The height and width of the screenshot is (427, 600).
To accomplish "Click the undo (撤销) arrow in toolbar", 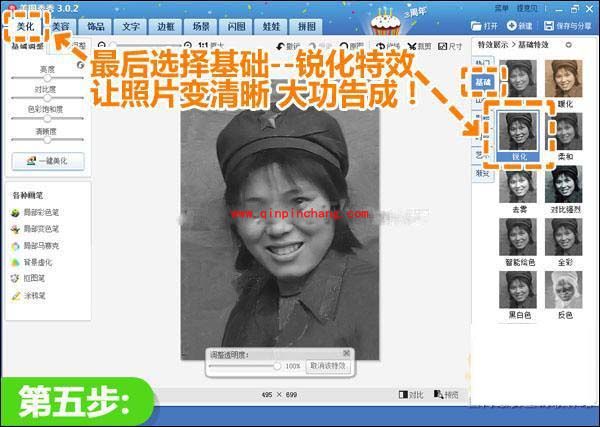I will [x=288, y=46].
